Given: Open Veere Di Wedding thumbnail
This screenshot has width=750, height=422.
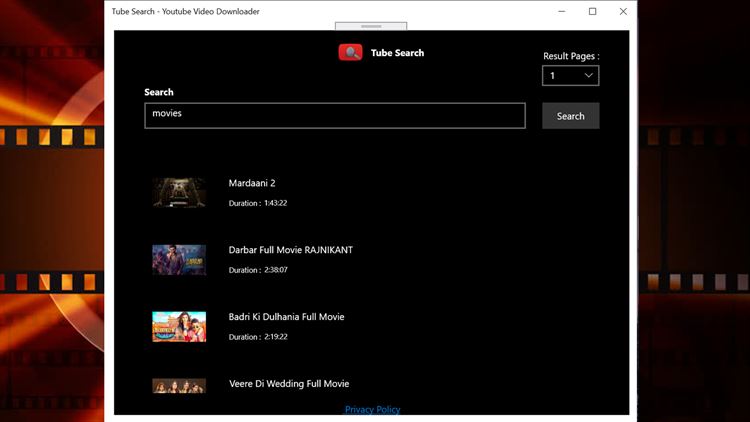Looking at the screenshot, I should (179, 386).
